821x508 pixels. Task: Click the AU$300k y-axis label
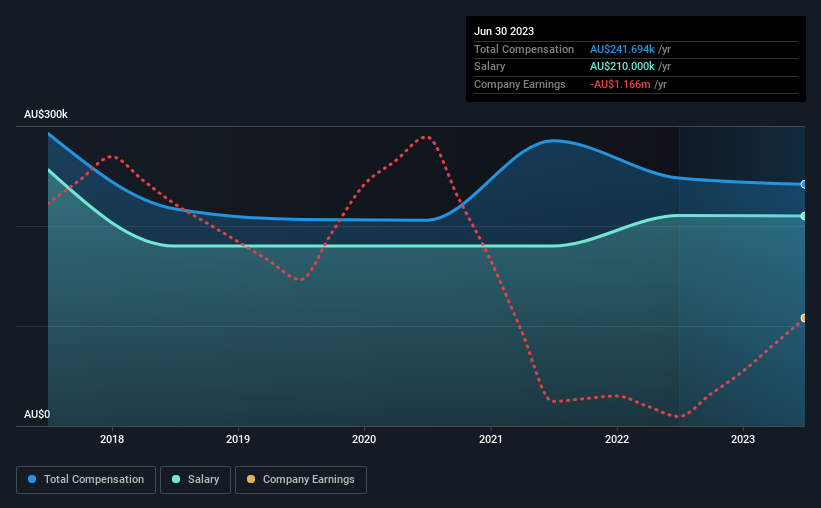(x=46, y=114)
